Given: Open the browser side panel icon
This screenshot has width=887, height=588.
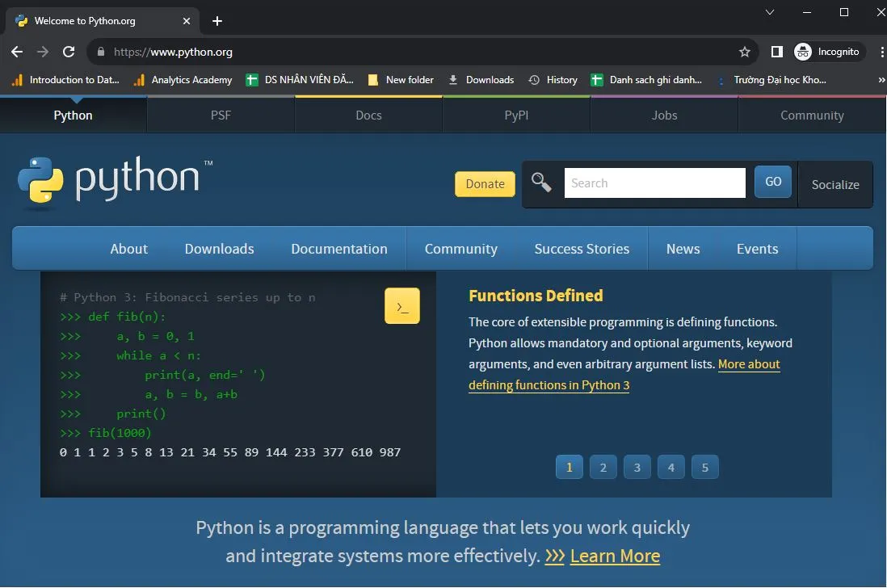Looking at the screenshot, I should point(776,52).
